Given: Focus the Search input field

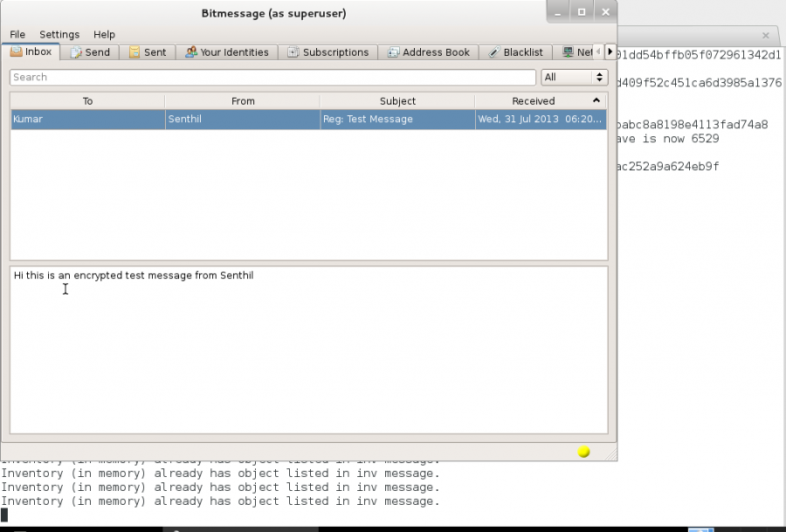Looking at the screenshot, I should point(272,77).
